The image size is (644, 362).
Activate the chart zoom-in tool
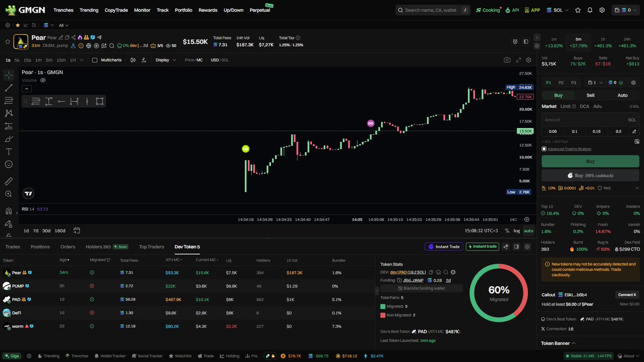(9, 194)
